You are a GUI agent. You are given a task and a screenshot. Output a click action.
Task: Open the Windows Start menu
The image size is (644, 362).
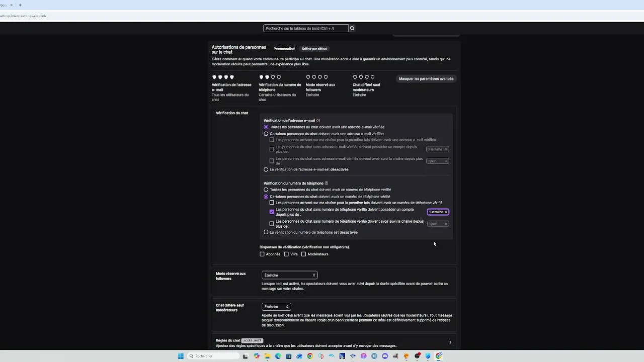(x=181, y=356)
